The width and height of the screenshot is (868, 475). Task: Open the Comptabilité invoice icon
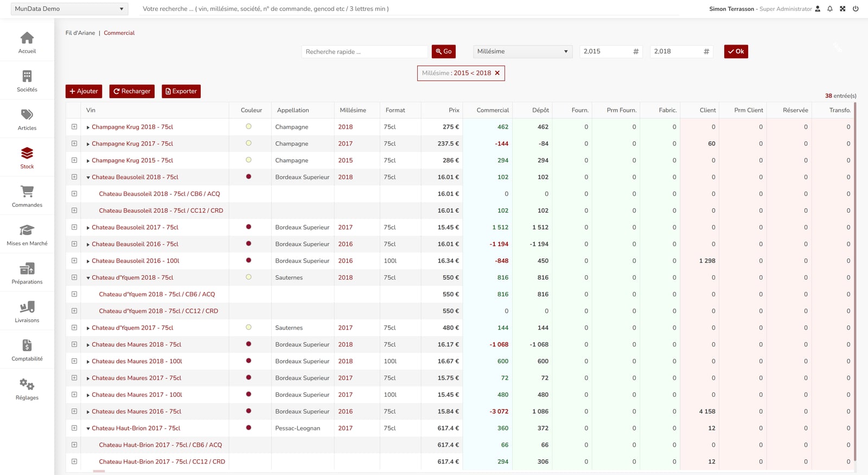[x=27, y=345]
